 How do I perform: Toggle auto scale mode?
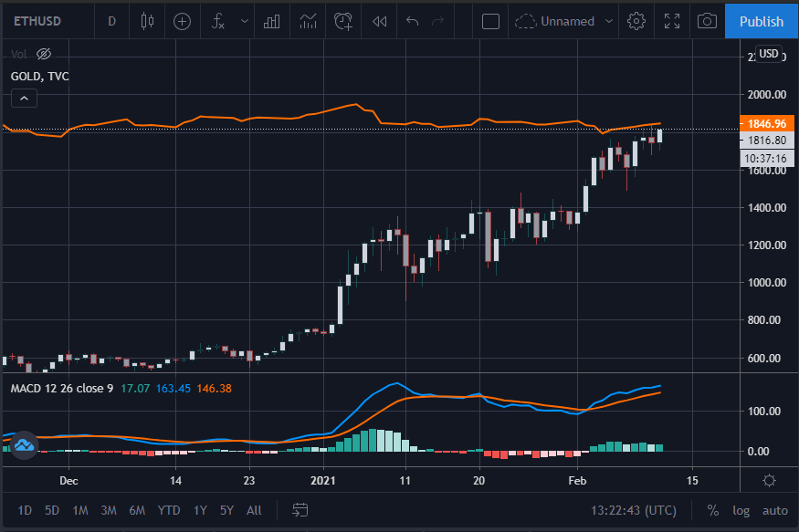(775, 510)
